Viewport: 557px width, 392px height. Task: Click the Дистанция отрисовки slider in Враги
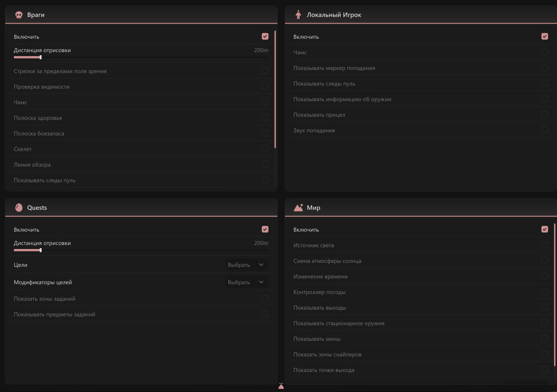tap(141, 57)
